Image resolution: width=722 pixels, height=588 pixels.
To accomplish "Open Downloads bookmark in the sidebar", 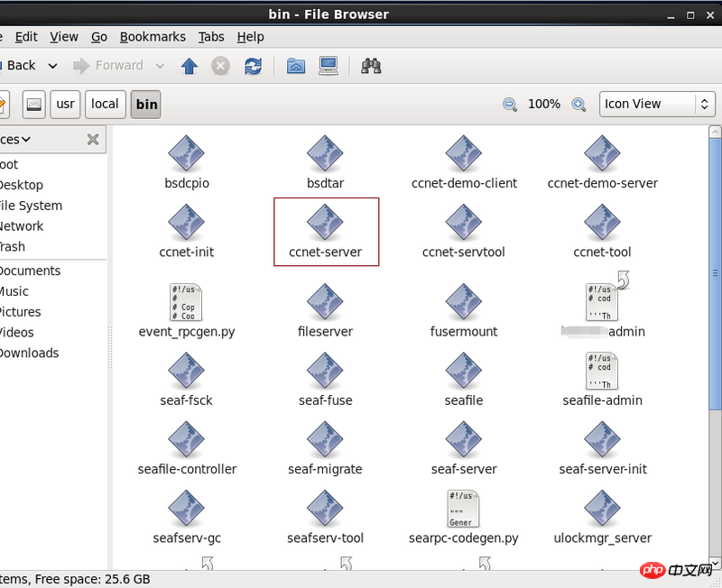I will (30, 353).
